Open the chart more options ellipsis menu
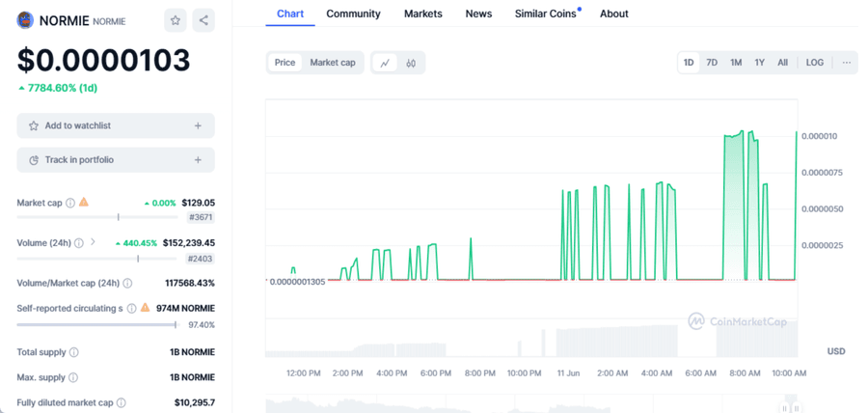This screenshot has width=868, height=413. (x=846, y=63)
